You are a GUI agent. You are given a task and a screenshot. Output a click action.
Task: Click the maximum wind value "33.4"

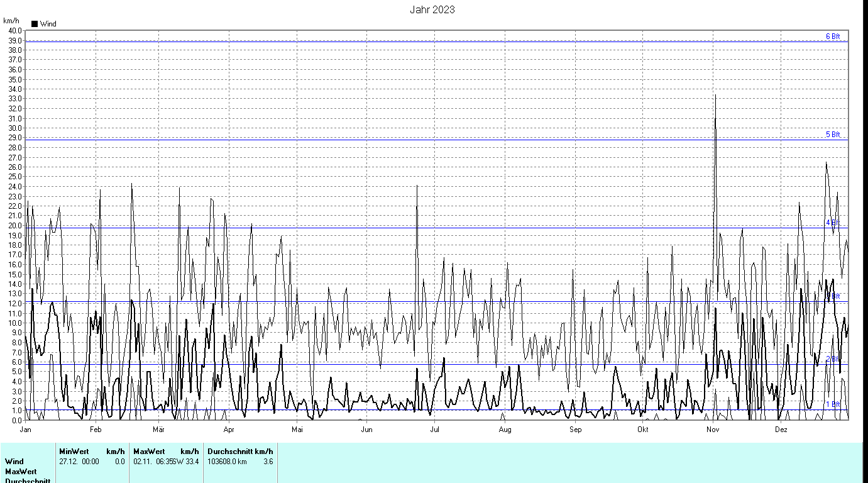[x=192, y=462]
